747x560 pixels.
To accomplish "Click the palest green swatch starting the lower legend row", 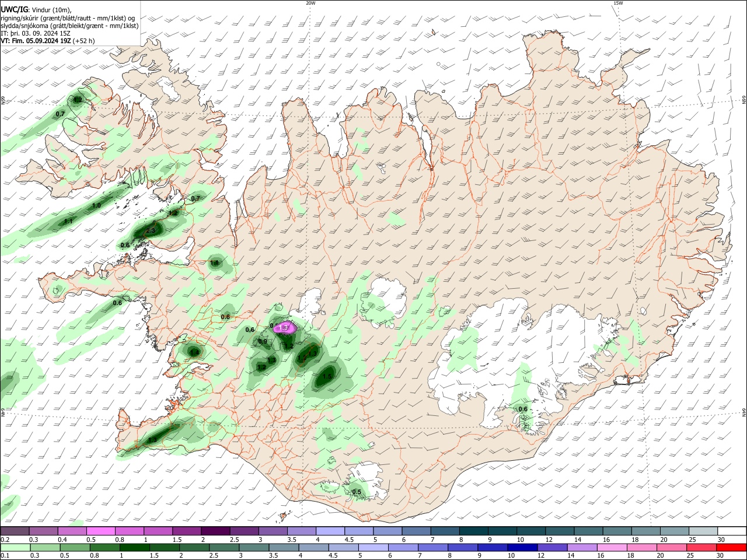I will (15, 547).
